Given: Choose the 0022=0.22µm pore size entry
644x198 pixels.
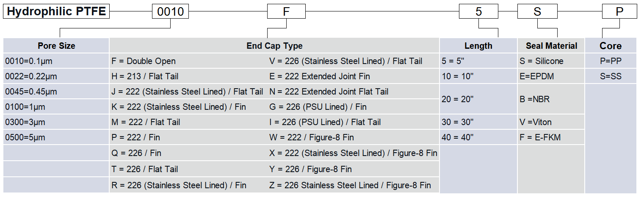Looking at the screenshot, I should click(x=31, y=76).
